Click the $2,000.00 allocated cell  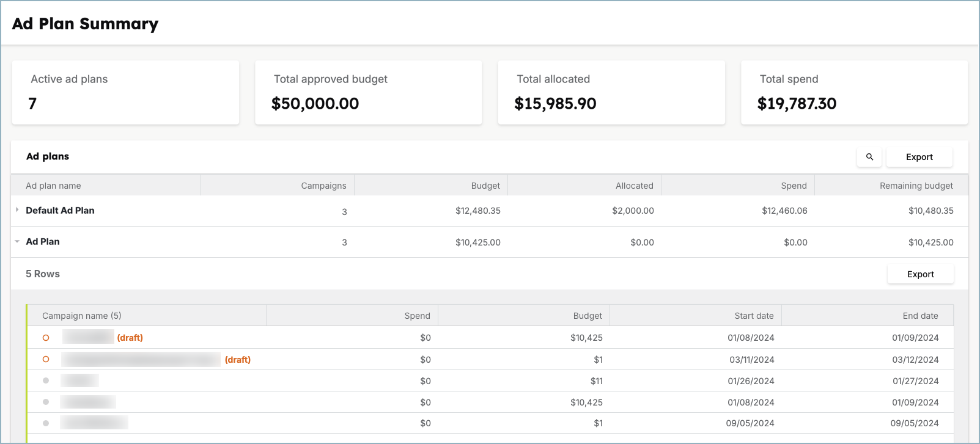tap(633, 211)
